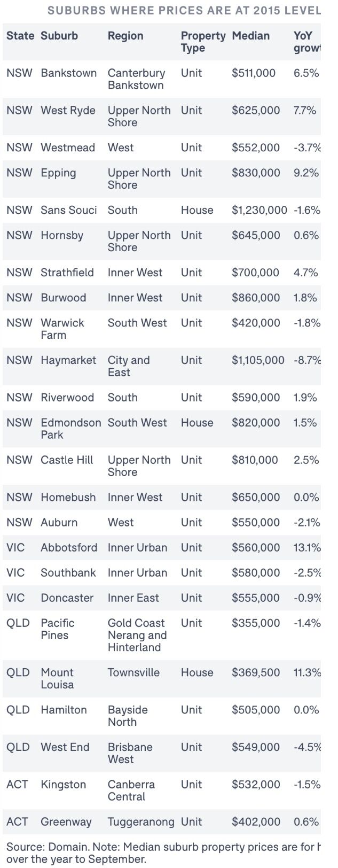Click Abbotsford suburb in VIC rows
The image size is (338, 868).
69,547
